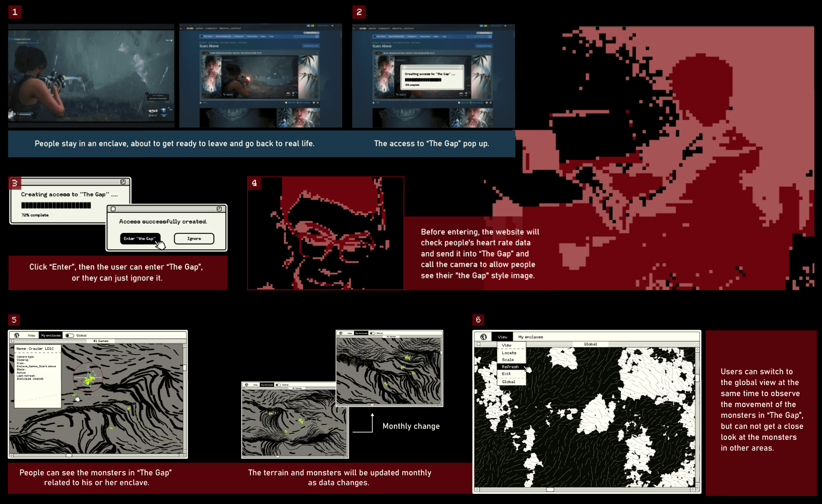Click the circled monster target on map
This screenshot has height=504, width=822.
click(x=88, y=378)
